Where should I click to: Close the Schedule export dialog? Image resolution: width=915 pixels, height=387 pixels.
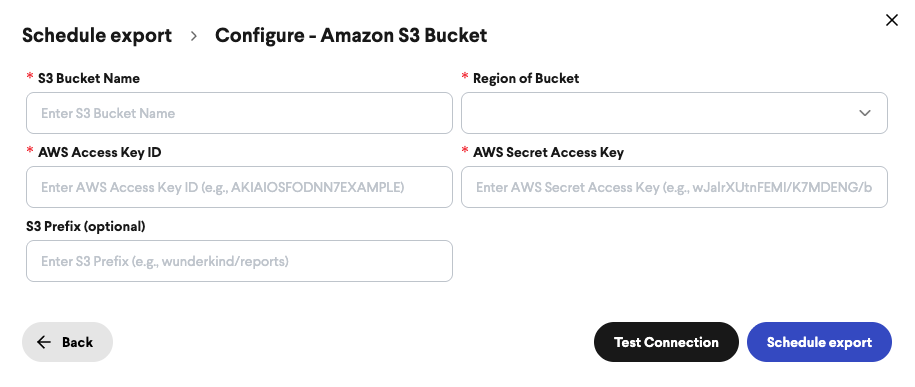point(892,20)
